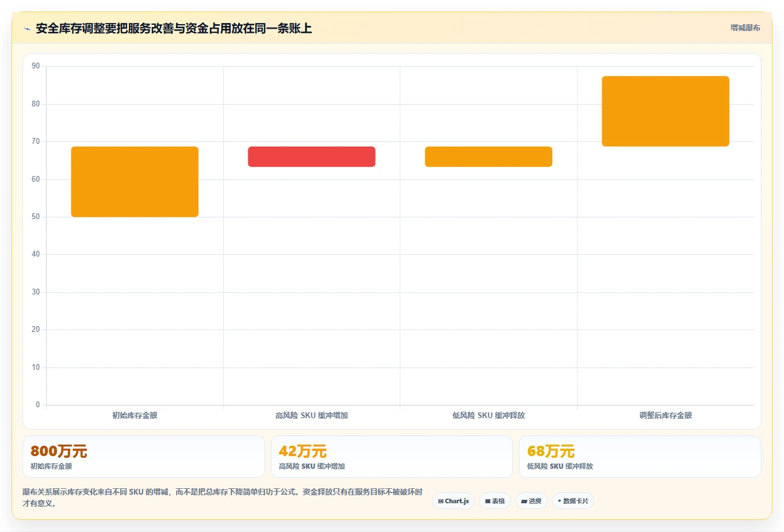Click the orange 低风险 SKU 缓冲释放 bar
Screen dimensions: 784x532
pyautogui.click(x=488, y=157)
